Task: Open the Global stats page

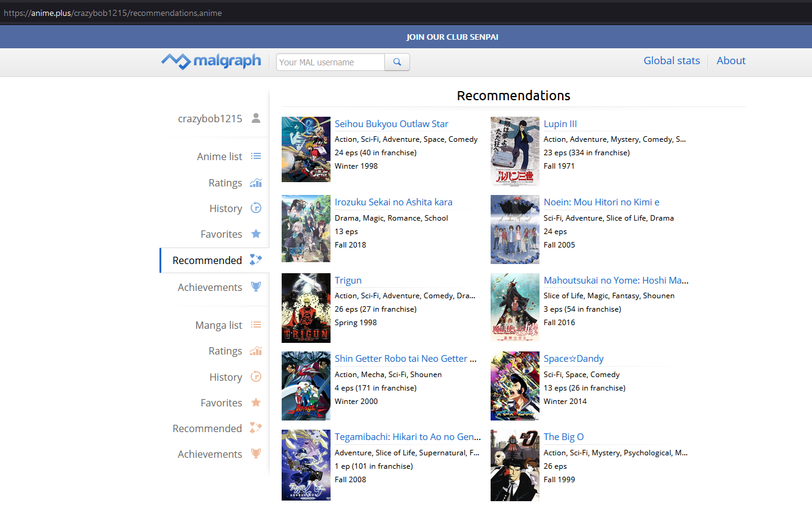Action: tap(671, 61)
